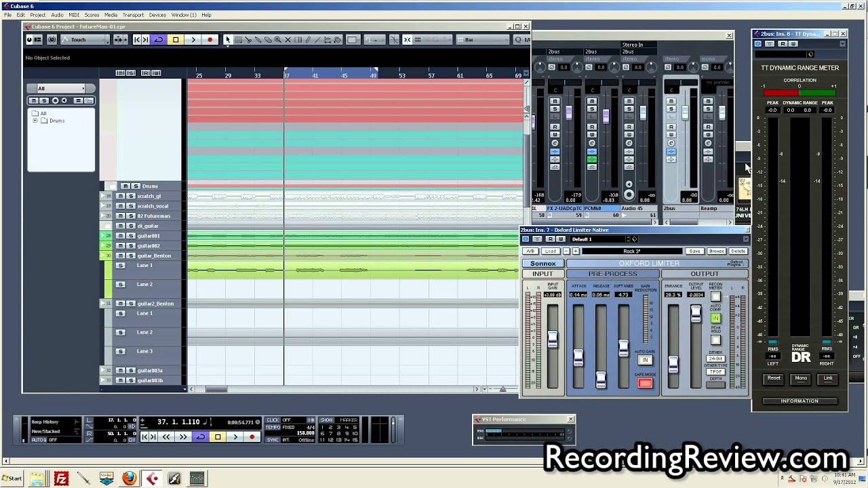
Task: Go to previous marker in toolbar
Action: pyautogui.click(x=137, y=40)
